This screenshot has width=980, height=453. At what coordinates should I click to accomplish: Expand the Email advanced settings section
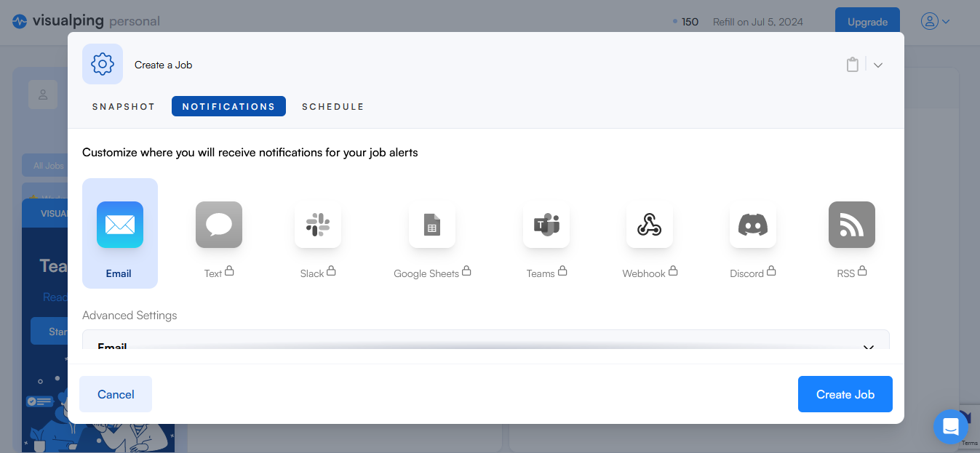(x=486, y=340)
